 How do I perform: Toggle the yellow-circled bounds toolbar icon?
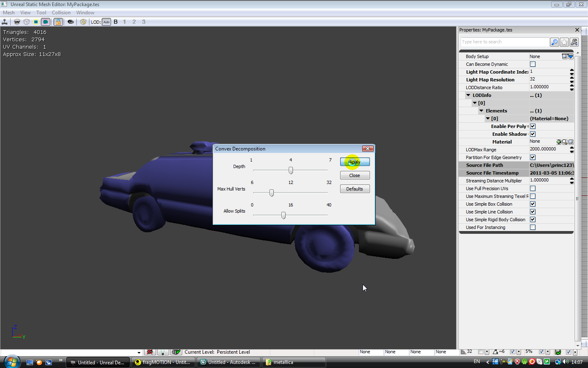[x=36, y=22]
